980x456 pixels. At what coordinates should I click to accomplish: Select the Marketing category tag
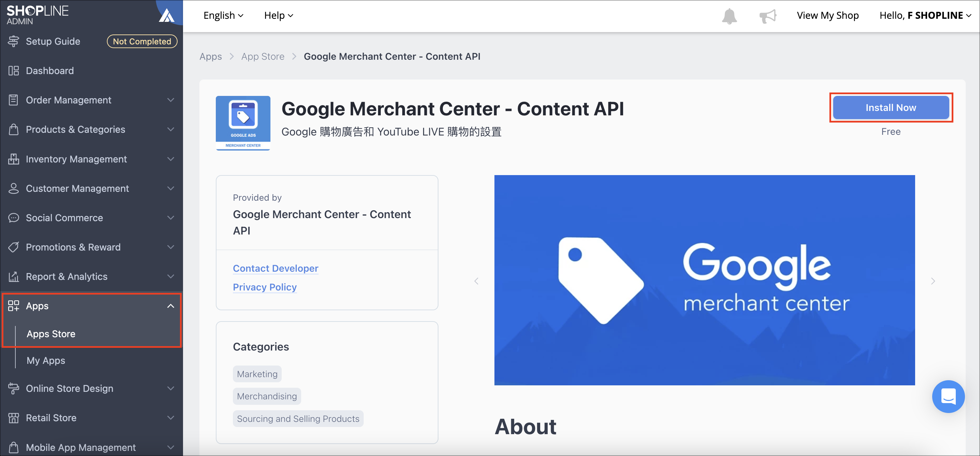coord(257,374)
